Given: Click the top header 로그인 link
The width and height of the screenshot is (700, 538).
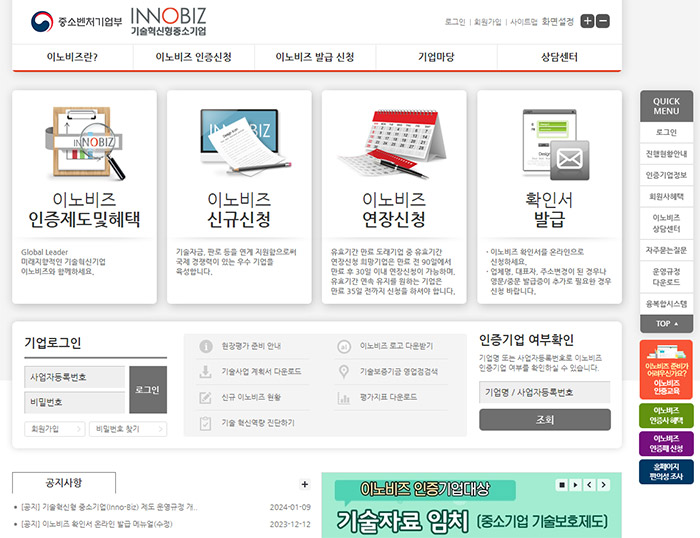Looking at the screenshot, I should [x=455, y=22].
